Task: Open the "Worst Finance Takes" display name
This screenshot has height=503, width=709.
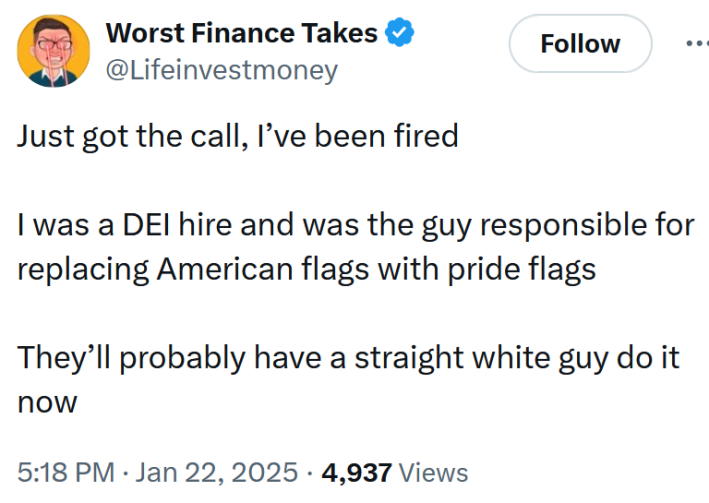Action: tap(241, 33)
